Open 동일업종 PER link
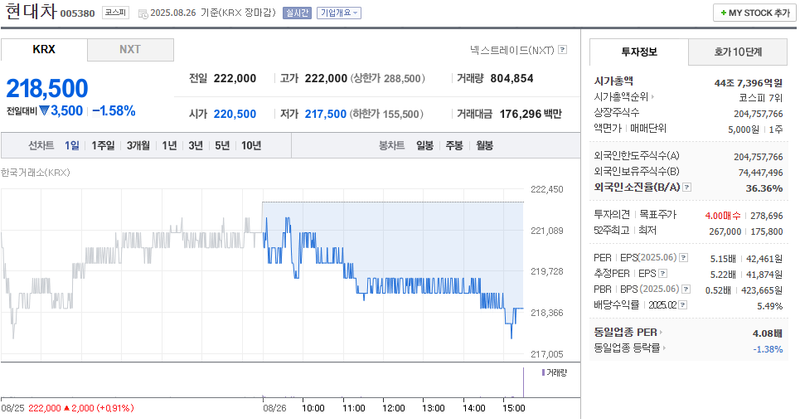This screenshot has width=800, height=419. click(x=625, y=332)
